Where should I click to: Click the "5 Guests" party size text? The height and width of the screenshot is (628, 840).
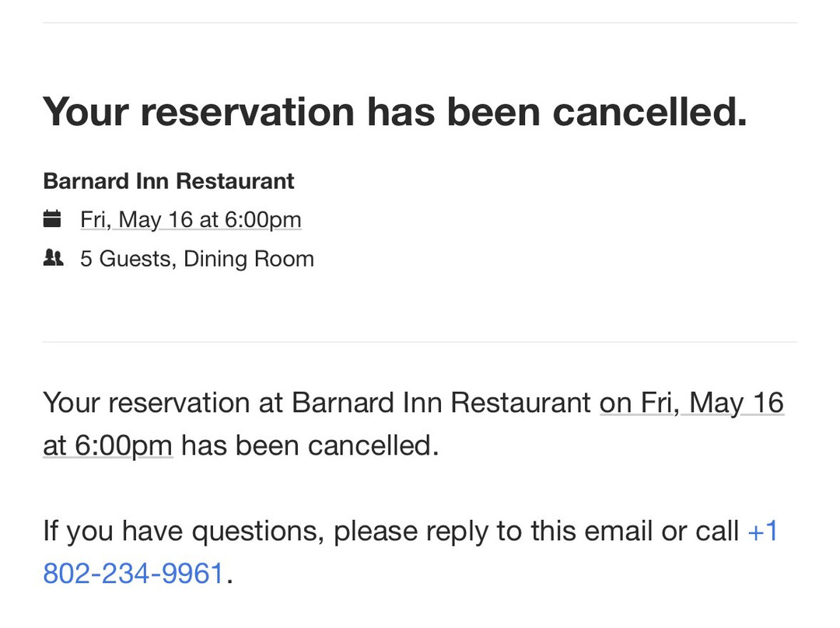pyautogui.click(x=127, y=259)
